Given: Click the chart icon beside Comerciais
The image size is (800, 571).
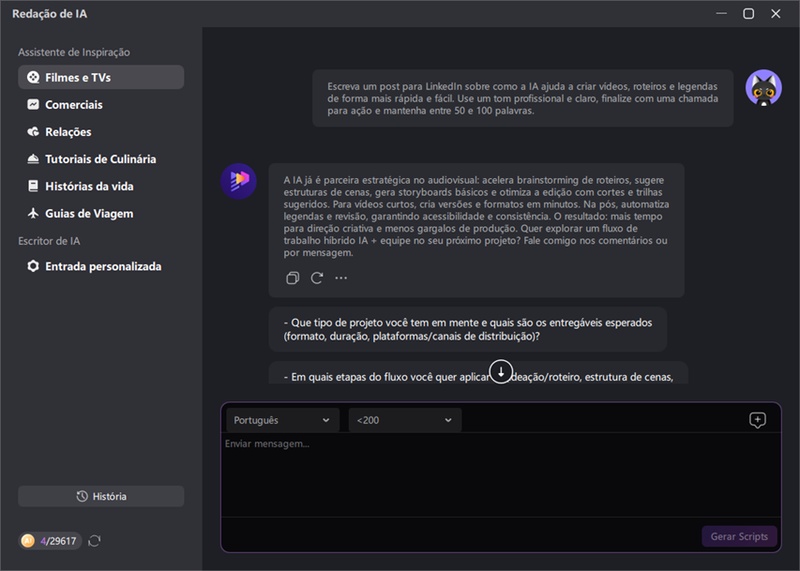Looking at the screenshot, I should (x=33, y=105).
